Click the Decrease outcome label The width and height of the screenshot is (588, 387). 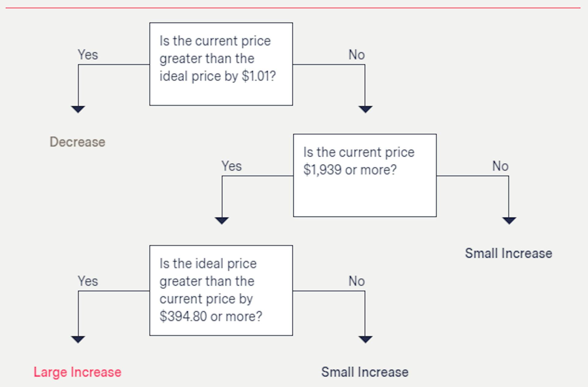coord(77,142)
